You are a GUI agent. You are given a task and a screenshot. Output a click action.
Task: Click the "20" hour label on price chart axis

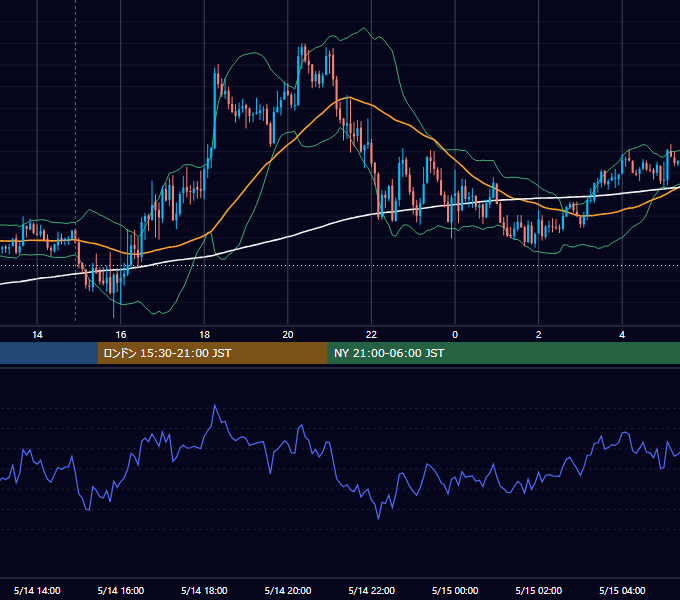tap(288, 335)
